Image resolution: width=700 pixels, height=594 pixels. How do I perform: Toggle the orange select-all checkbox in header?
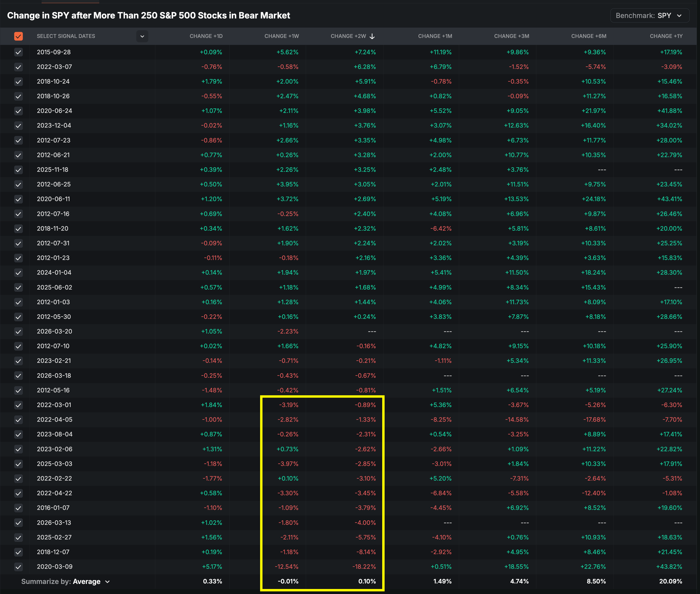click(x=18, y=36)
